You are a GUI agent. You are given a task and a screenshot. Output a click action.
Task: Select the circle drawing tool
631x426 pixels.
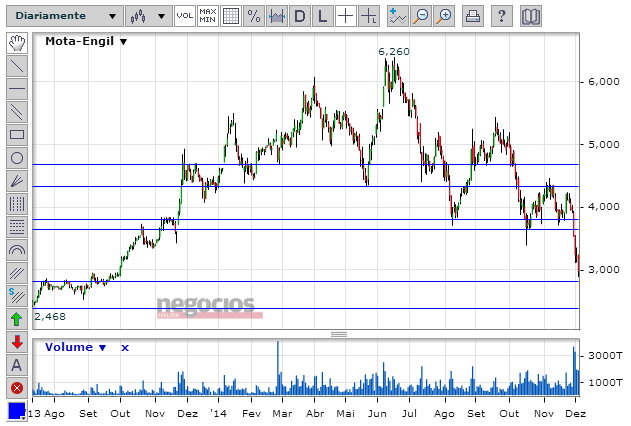17,158
